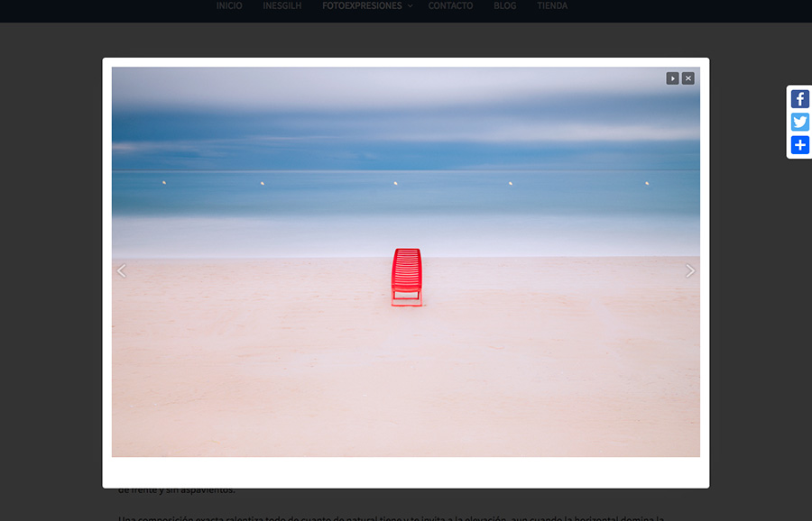Expand the FOTOEXPRESIONES dropdown chevron
Screen dimensions: 812x521
pyautogui.click(x=410, y=6)
